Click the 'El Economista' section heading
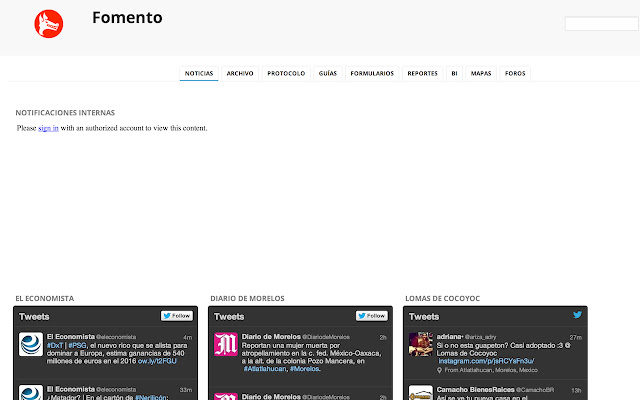This screenshot has height=400, width=640. pyautogui.click(x=45, y=298)
